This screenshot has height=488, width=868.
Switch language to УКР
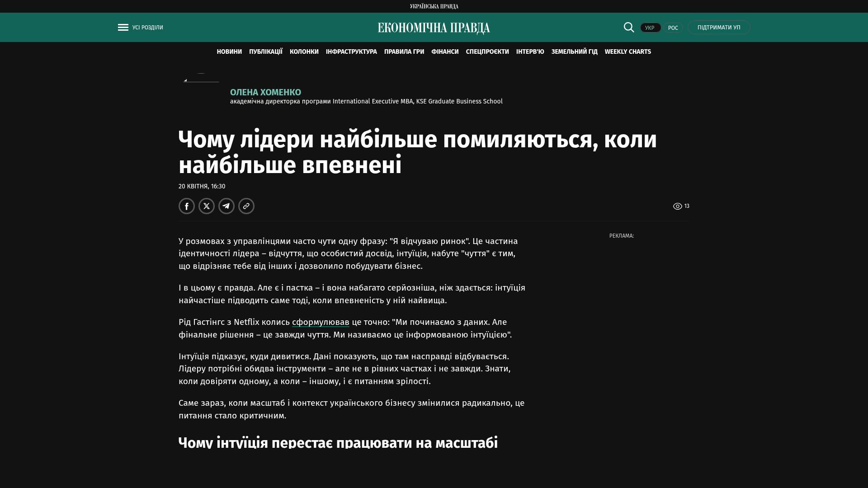coord(650,28)
